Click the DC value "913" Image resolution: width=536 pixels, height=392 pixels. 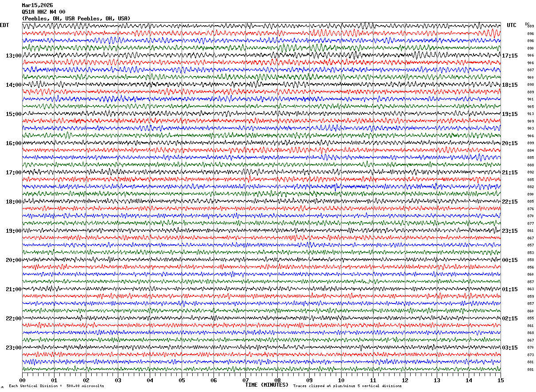pos(530,114)
